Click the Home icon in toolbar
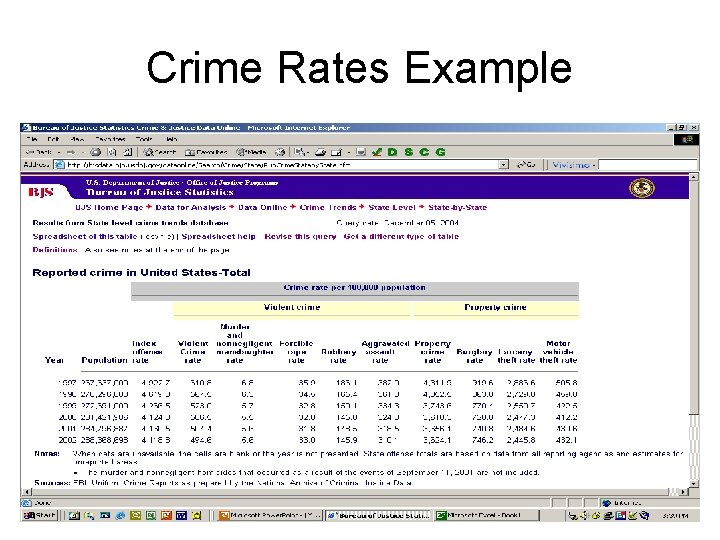720x540 pixels. coord(128,152)
